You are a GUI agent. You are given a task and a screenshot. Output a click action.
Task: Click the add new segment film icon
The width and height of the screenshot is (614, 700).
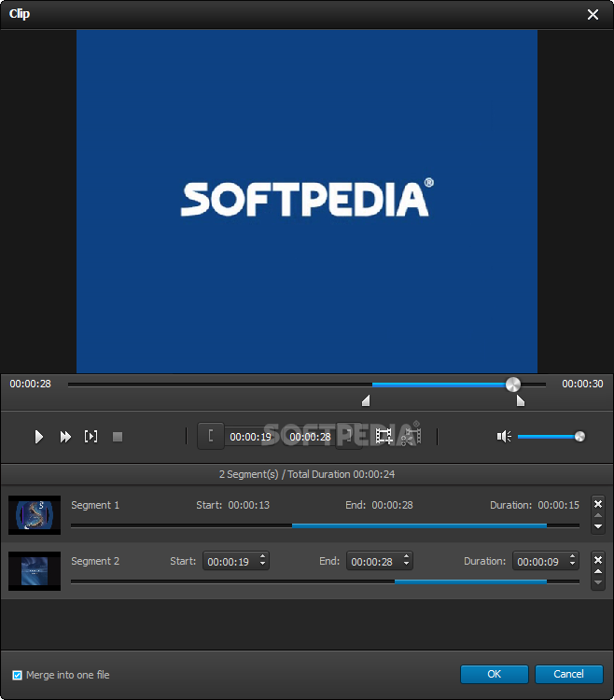coord(384,436)
